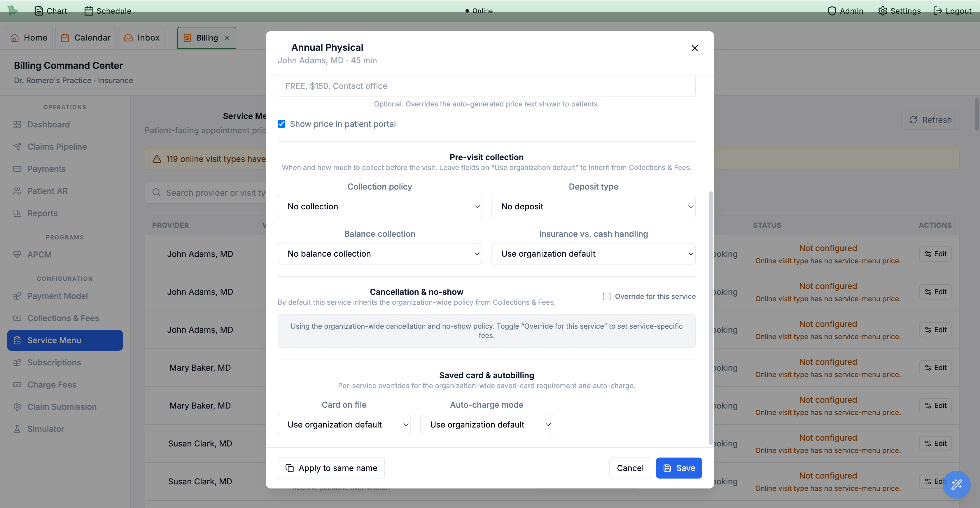
Task: Open the Card on file dropdown
Action: pos(344,424)
